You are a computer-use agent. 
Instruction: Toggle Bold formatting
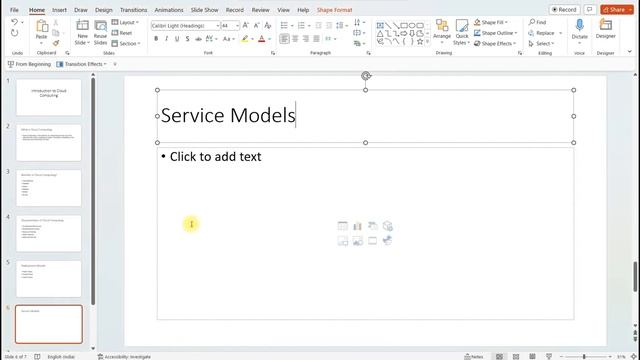(156, 39)
